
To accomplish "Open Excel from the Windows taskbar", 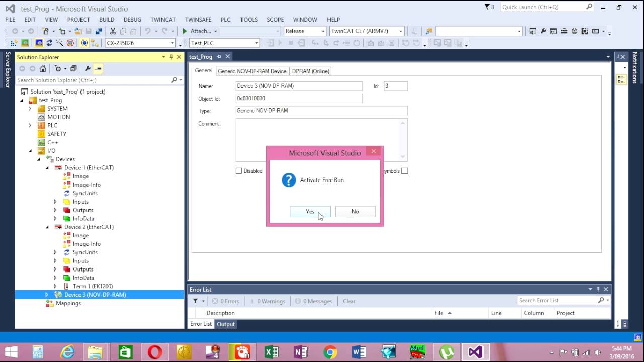I will (272, 352).
